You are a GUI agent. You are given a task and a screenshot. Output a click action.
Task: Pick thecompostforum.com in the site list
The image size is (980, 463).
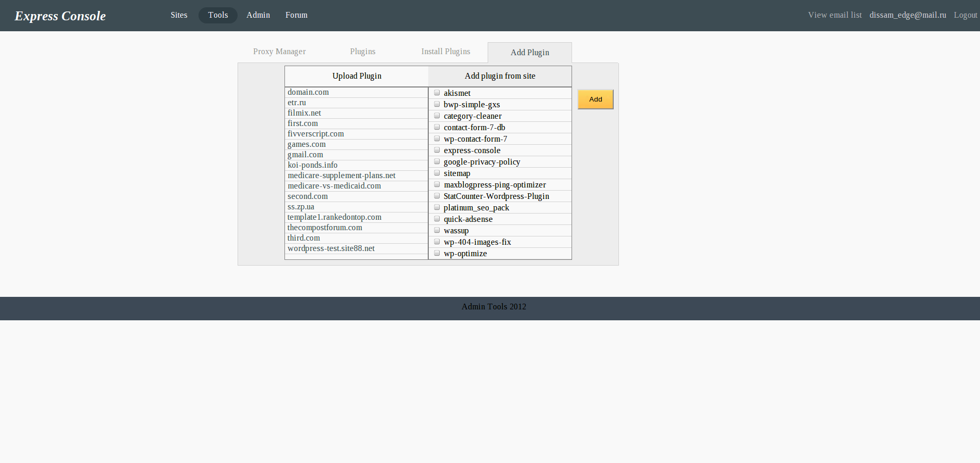click(325, 228)
